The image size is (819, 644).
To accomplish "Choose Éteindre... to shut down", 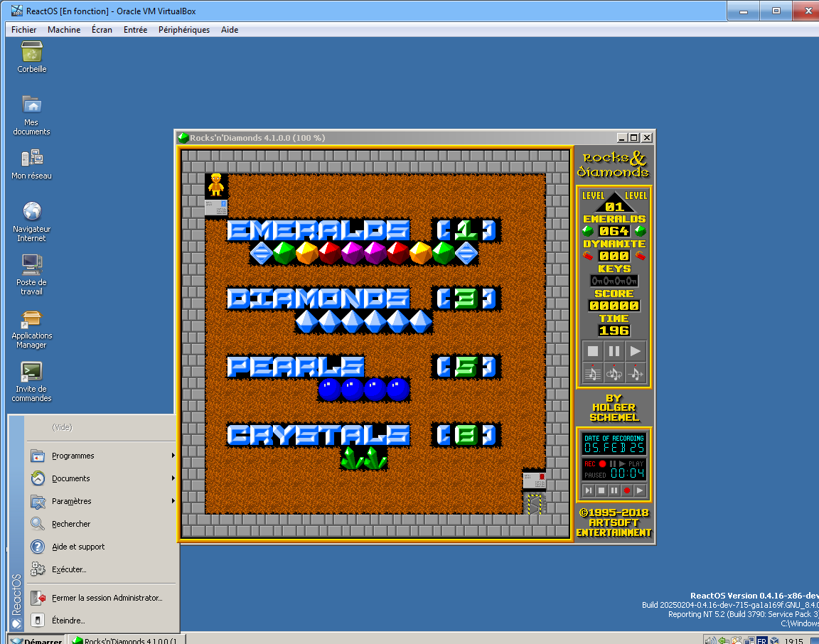I will point(102,621).
